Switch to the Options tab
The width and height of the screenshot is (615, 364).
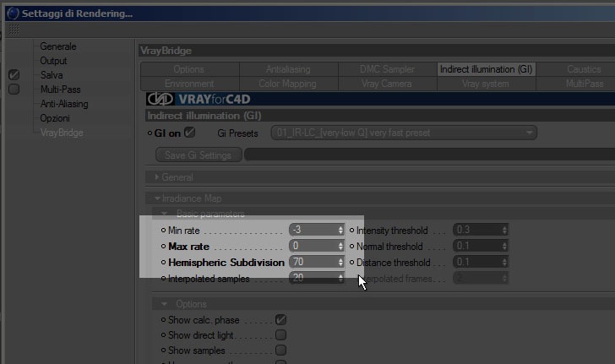click(190, 69)
